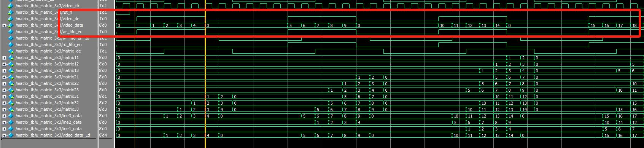
Task: Expand the matrix11 signal bus
Action: (4, 58)
